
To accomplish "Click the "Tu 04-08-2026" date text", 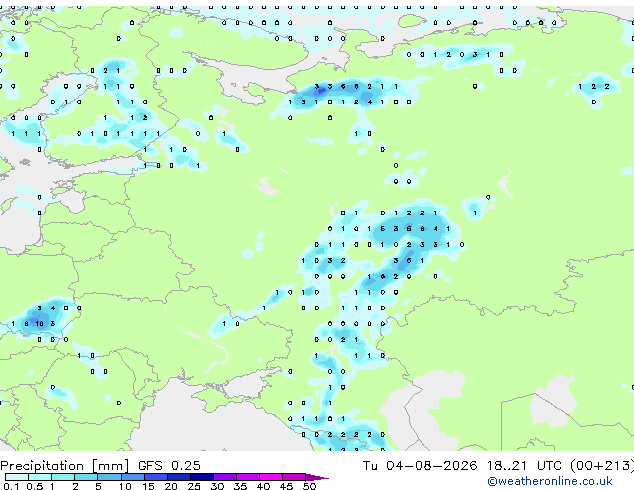I will pyautogui.click(x=420, y=466).
